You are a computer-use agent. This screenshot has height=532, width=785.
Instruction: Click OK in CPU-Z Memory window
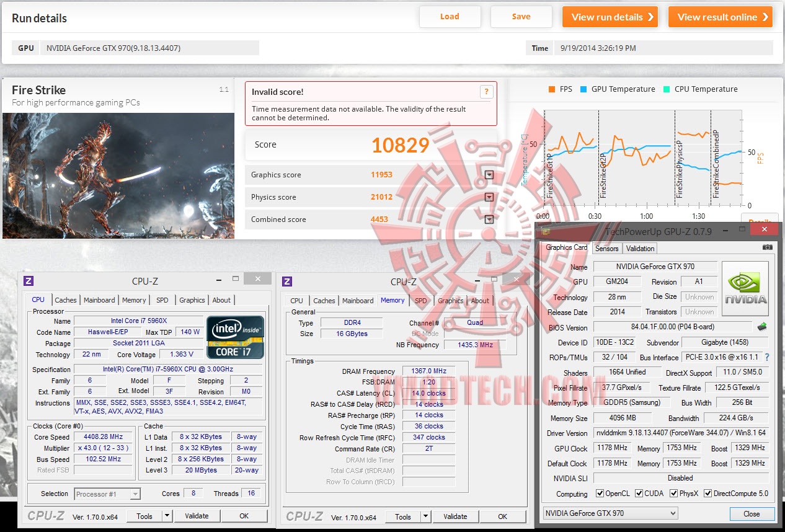tap(502, 516)
